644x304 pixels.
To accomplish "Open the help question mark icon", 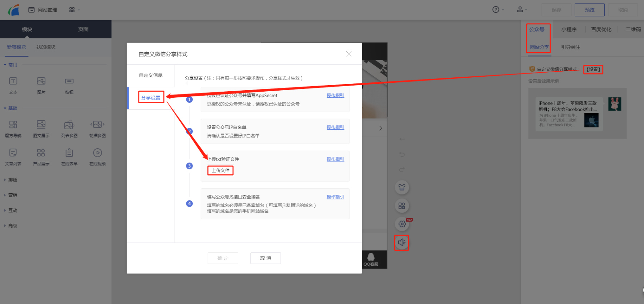I will tap(496, 10).
